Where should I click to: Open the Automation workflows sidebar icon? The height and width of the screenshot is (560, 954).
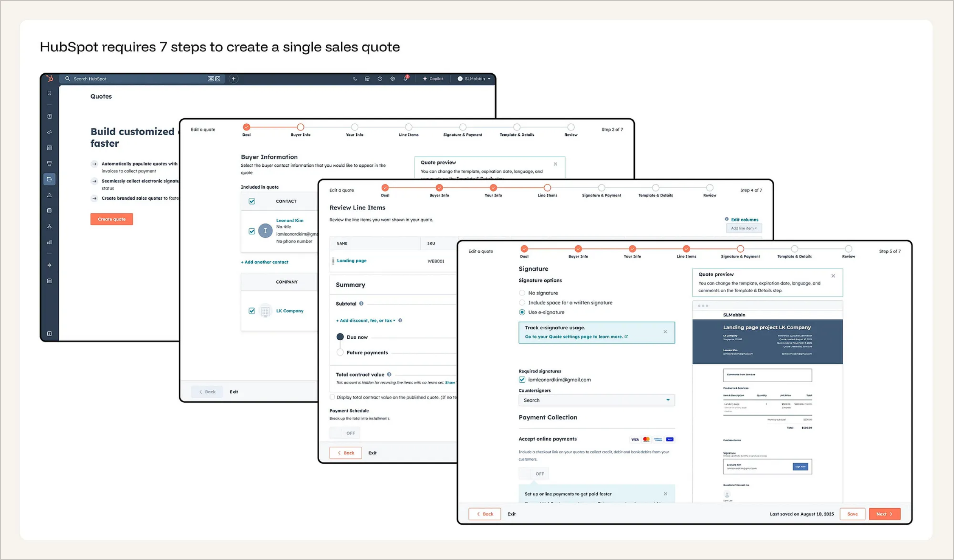pos(49,226)
